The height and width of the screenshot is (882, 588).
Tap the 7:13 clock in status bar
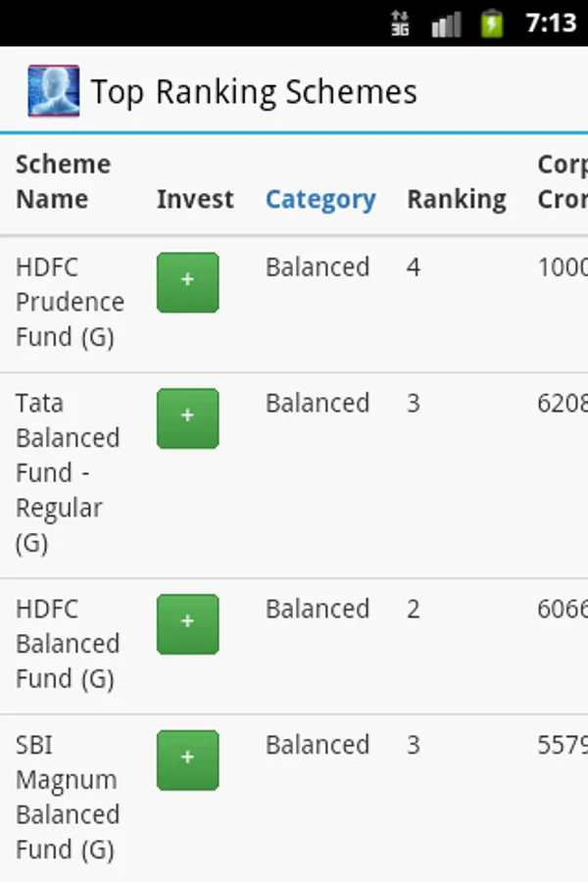click(x=551, y=23)
